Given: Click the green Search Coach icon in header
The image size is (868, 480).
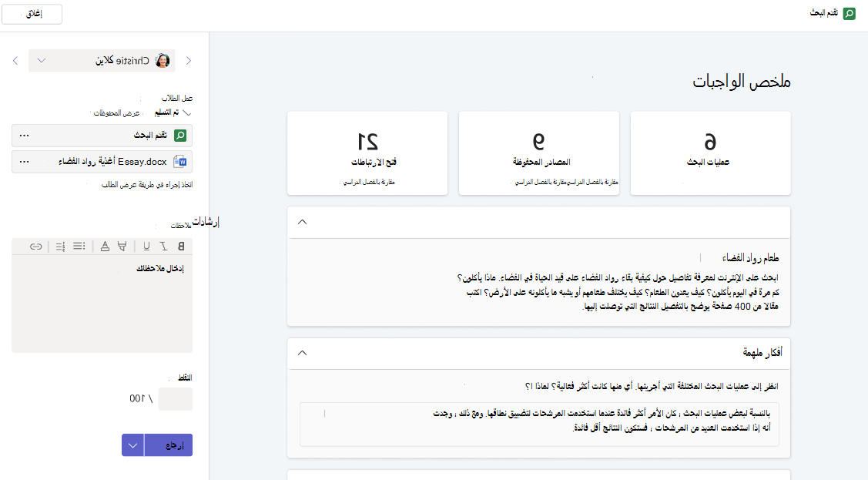Looking at the screenshot, I should (849, 14).
